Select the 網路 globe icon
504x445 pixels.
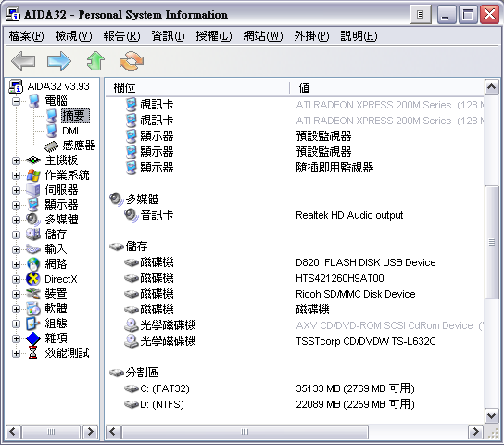(x=33, y=264)
